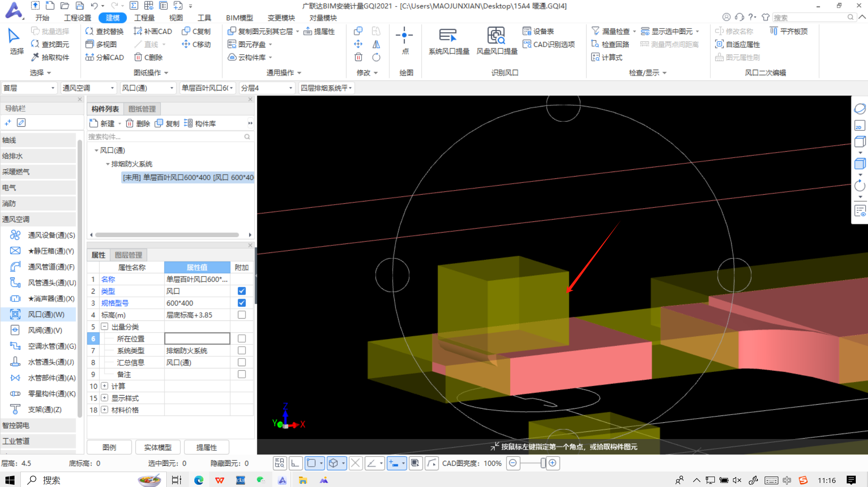The image size is (868, 487).
Task: Click 复制 in component list toolbar
Action: [167, 124]
